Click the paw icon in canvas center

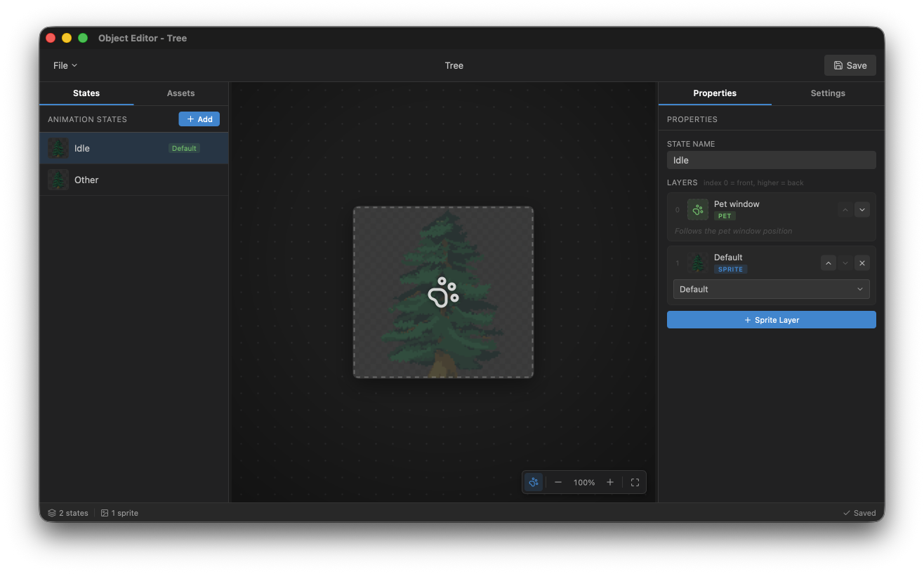443,292
